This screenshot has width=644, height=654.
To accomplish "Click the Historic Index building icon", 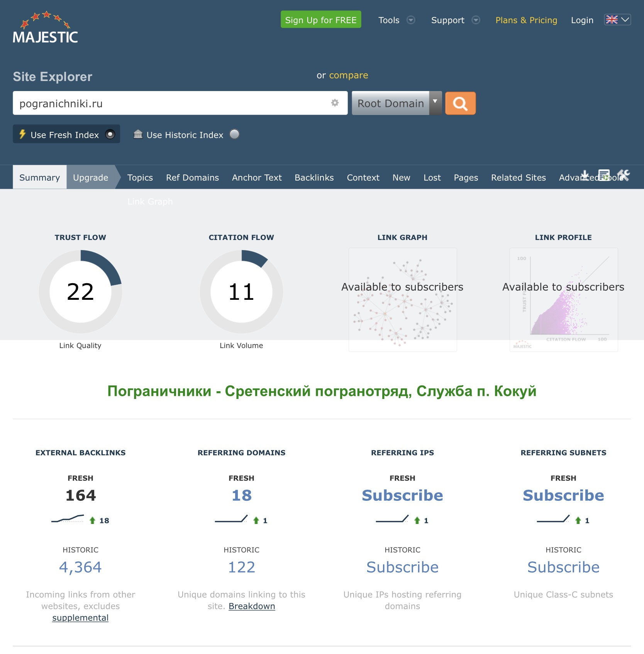I will pyautogui.click(x=138, y=134).
